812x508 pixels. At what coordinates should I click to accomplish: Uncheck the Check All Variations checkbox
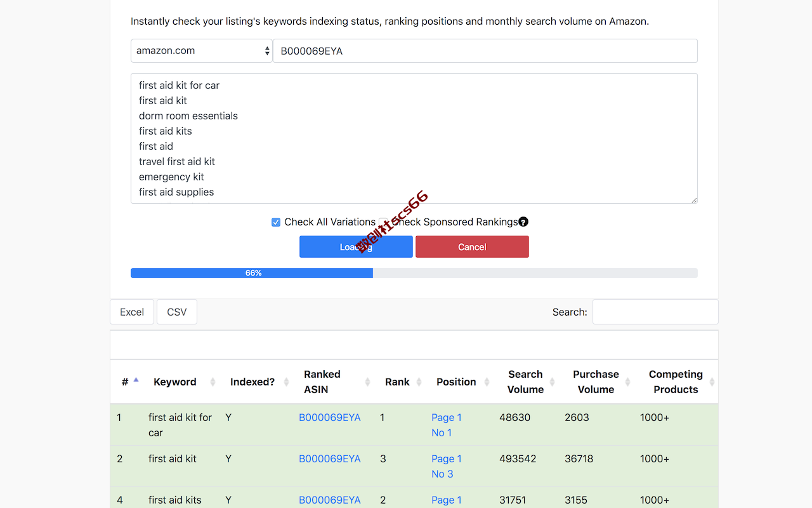(x=276, y=222)
